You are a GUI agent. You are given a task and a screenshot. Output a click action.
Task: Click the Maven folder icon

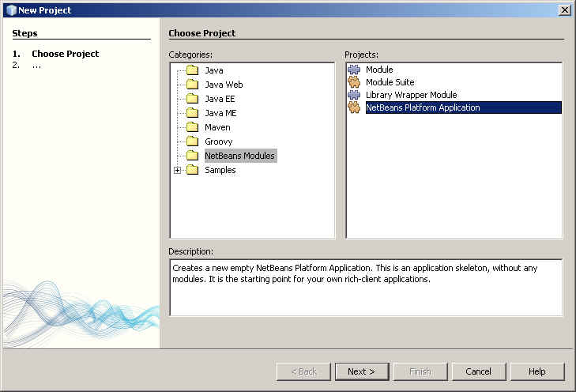[x=193, y=127]
